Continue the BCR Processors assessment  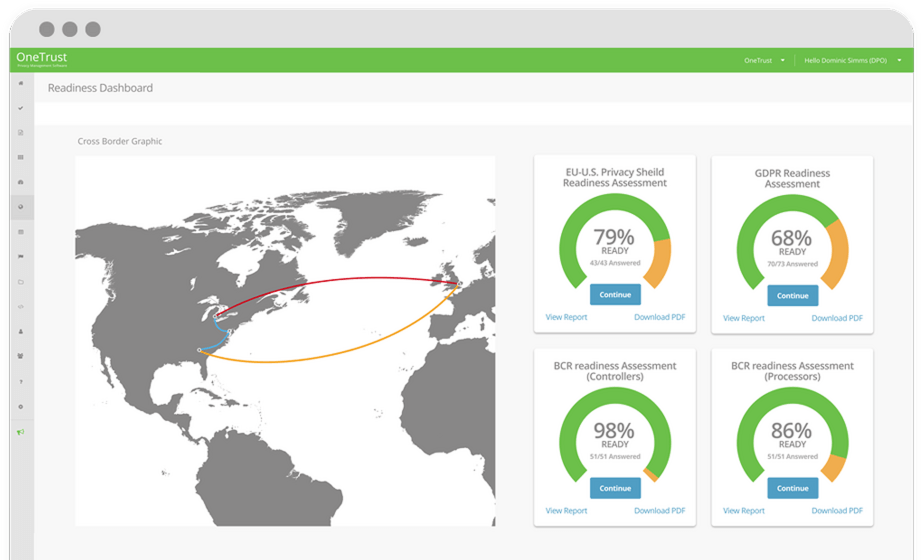coord(792,488)
